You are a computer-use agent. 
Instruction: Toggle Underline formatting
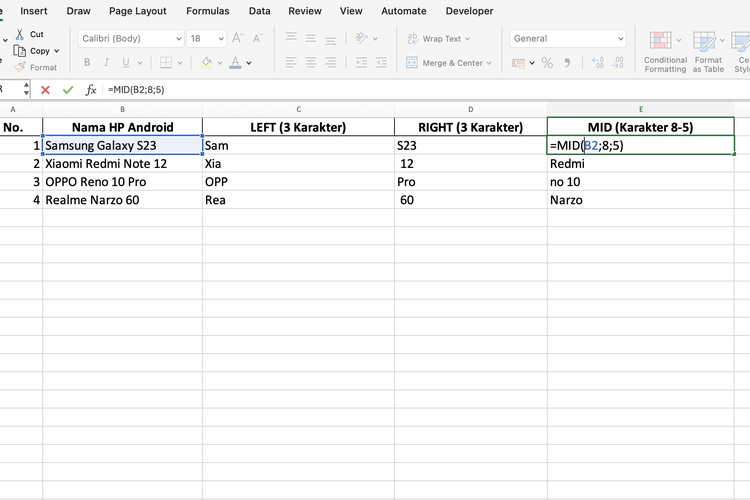tap(126, 62)
